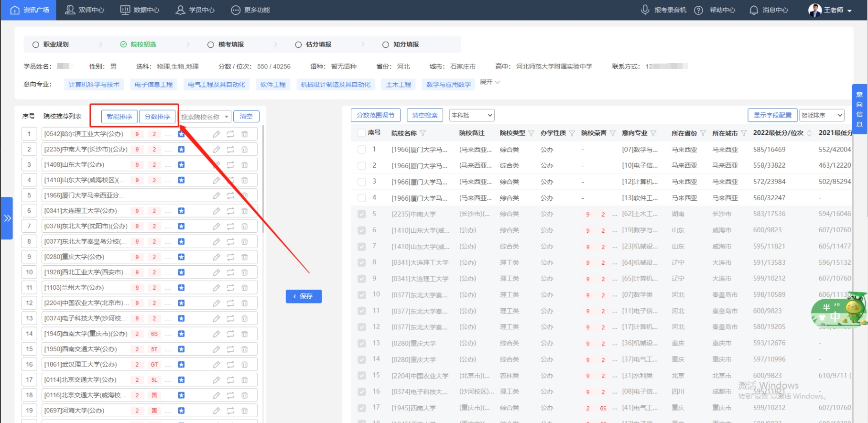868x423 pixels.
Task: Click the 清空搜索 button
Action: [425, 115]
